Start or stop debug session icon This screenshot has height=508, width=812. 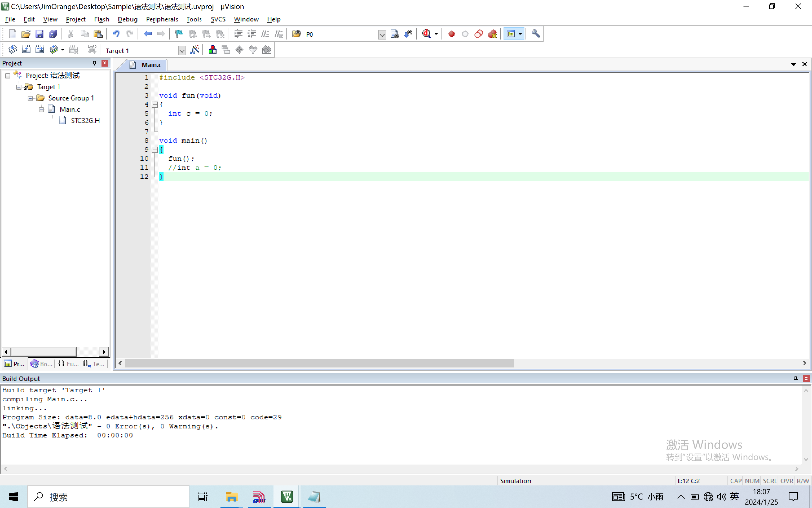(x=427, y=34)
